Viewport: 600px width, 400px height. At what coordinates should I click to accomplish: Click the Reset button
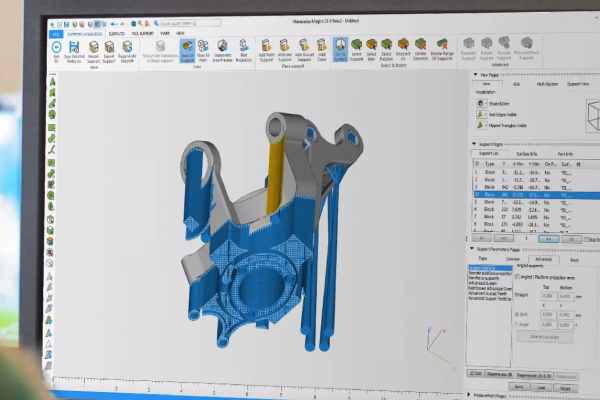click(x=564, y=387)
